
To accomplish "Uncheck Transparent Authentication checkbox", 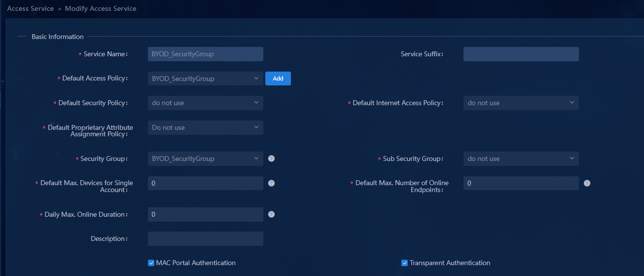I will coord(405,263).
